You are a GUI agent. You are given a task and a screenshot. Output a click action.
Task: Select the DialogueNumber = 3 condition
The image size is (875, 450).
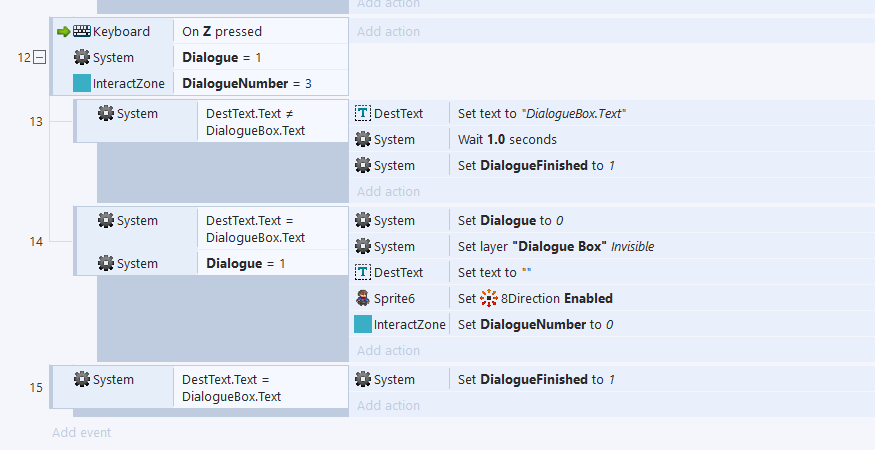(x=261, y=83)
